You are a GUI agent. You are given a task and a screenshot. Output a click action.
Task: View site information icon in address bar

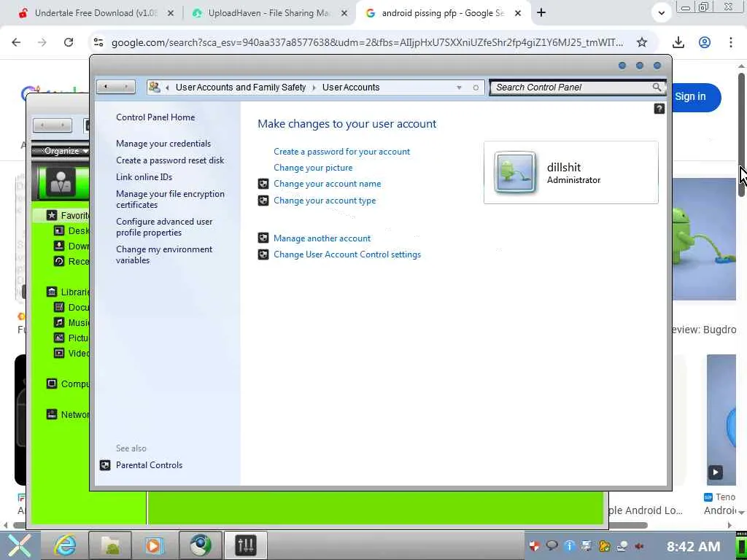(x=98, y=42)
